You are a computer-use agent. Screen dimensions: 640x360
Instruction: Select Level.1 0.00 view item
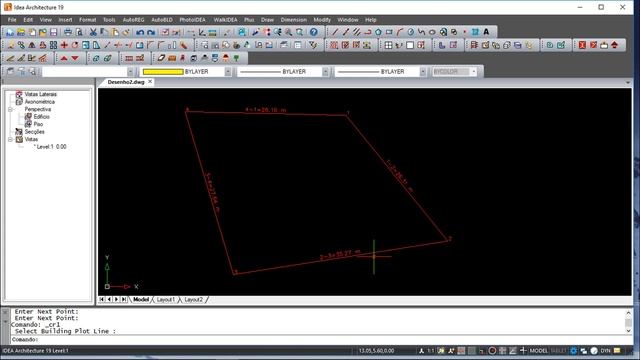[x=51, y=147]
